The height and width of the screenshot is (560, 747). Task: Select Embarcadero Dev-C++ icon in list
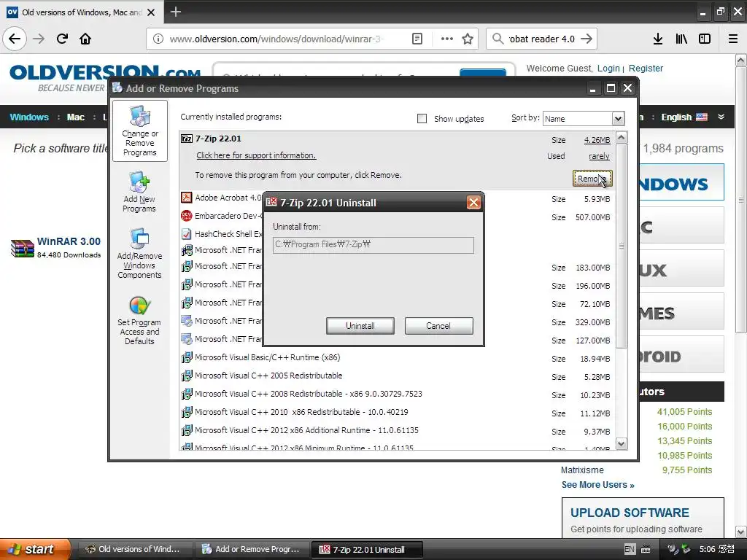coord(186,216)
